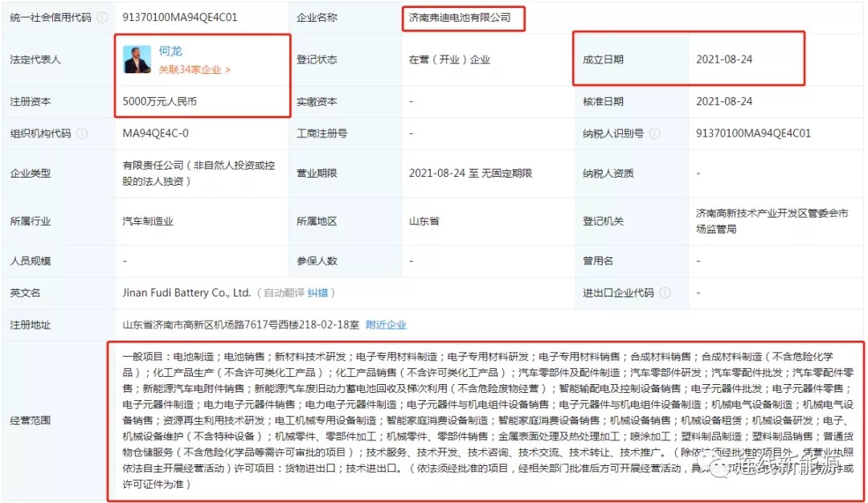Click the organization code MA94QE4C-0 value

156,133
